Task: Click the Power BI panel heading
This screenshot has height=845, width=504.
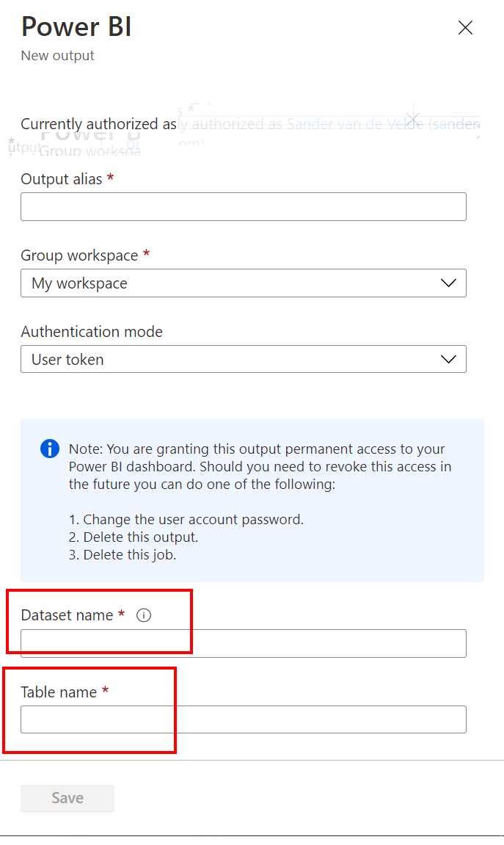Action: 76,26
